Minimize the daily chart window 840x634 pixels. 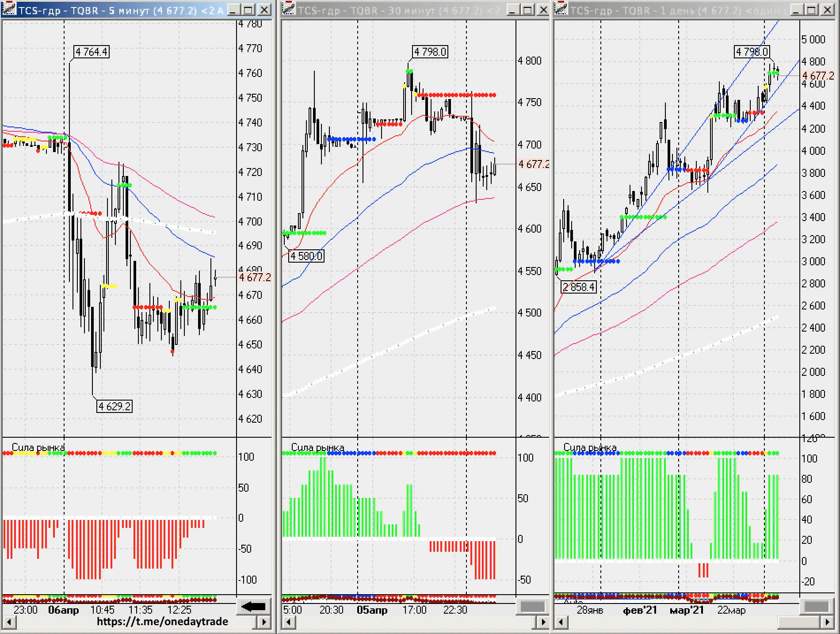pyautogui.click(x=797, y=10)
